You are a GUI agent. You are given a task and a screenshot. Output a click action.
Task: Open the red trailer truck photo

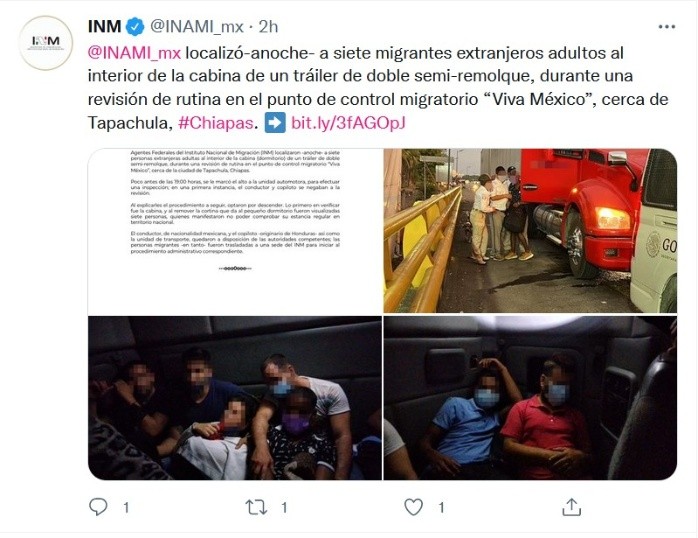coord(530,231)
